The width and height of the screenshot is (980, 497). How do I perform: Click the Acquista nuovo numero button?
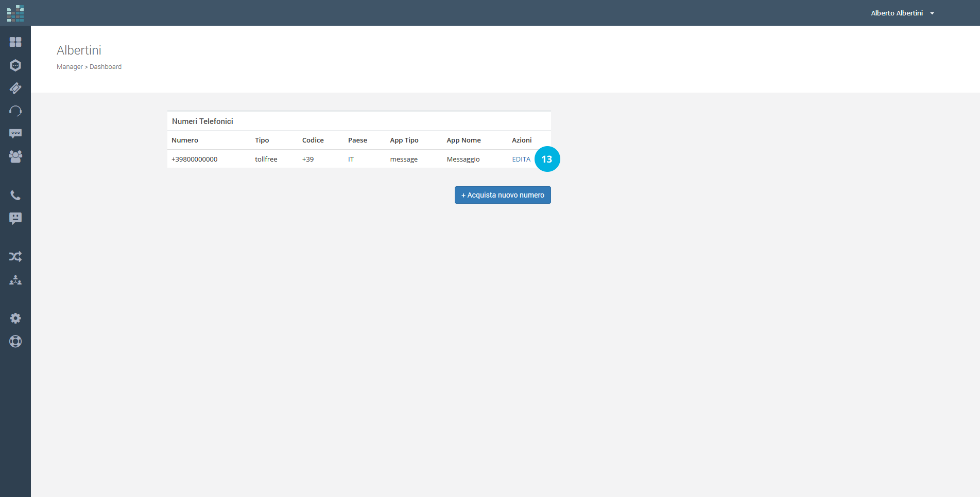503,195
